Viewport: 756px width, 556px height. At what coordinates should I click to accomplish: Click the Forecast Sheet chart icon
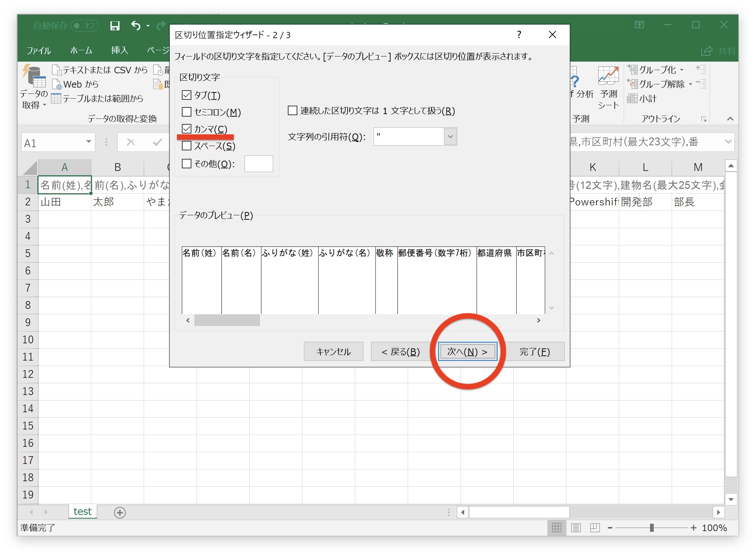tap(608, 76)
